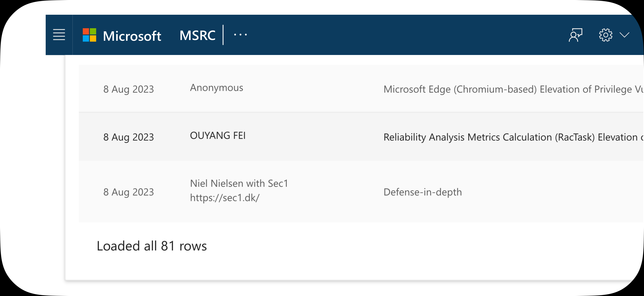
Task: Click the Microsoft wordmark text
Action: click(132, 36)
